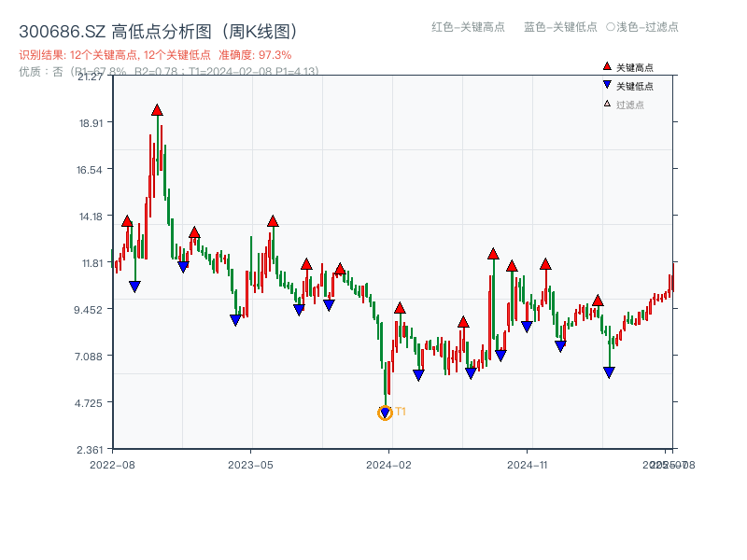Click the red high marker just after 2023-05

(273, 221)
